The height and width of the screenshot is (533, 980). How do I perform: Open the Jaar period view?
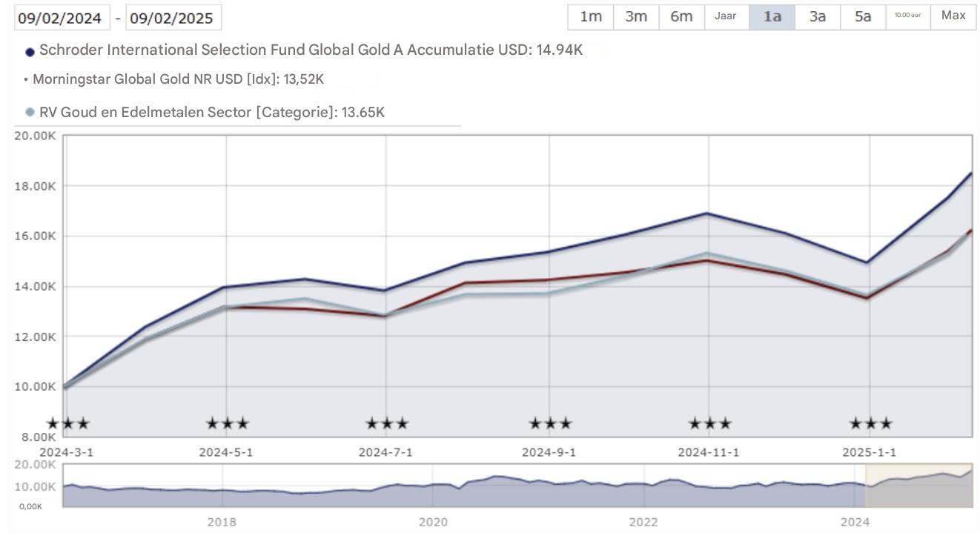coord(726,16)
